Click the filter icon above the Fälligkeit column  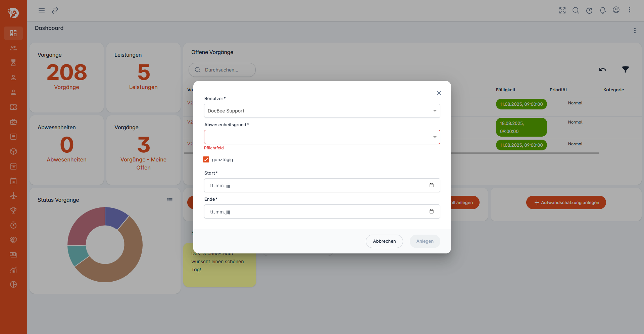(626, 69)
